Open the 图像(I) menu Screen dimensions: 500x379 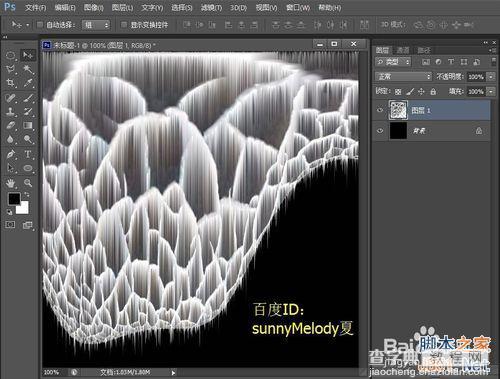pos(93,8)
